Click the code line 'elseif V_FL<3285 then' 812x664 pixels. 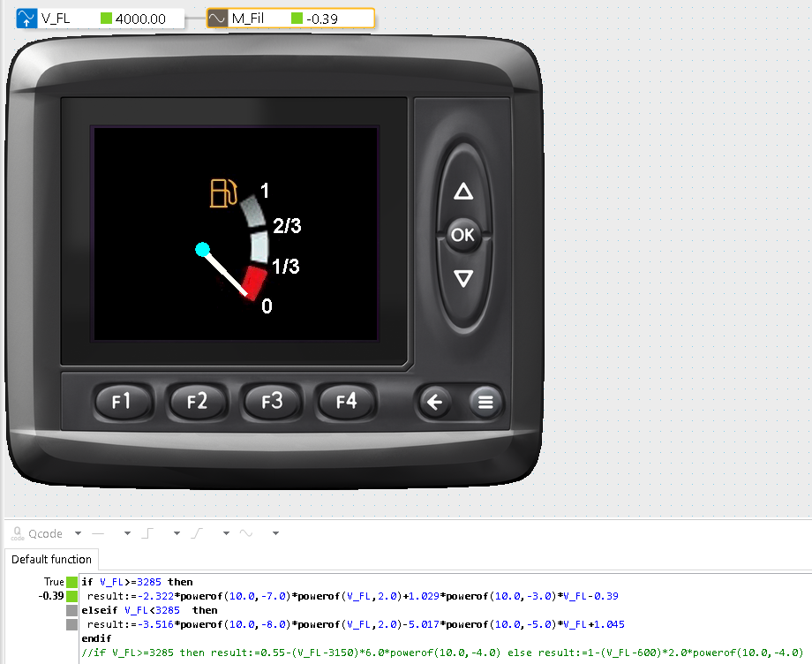(150, 611)
